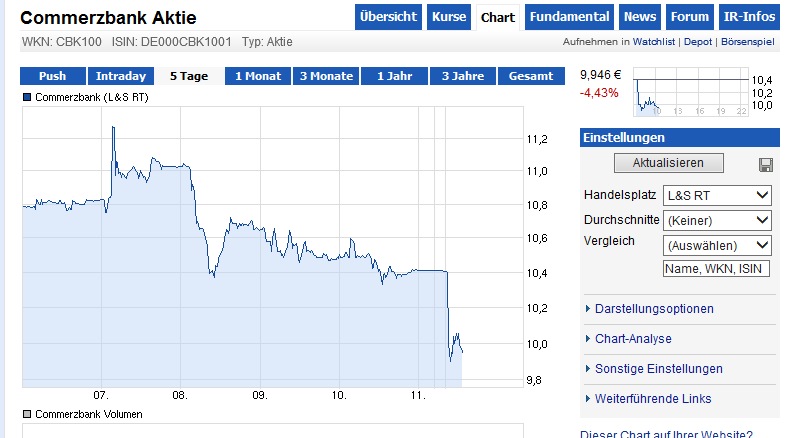Select the Chart tab
This screenshot has height=438, width=794.
(x=498, y=18)
